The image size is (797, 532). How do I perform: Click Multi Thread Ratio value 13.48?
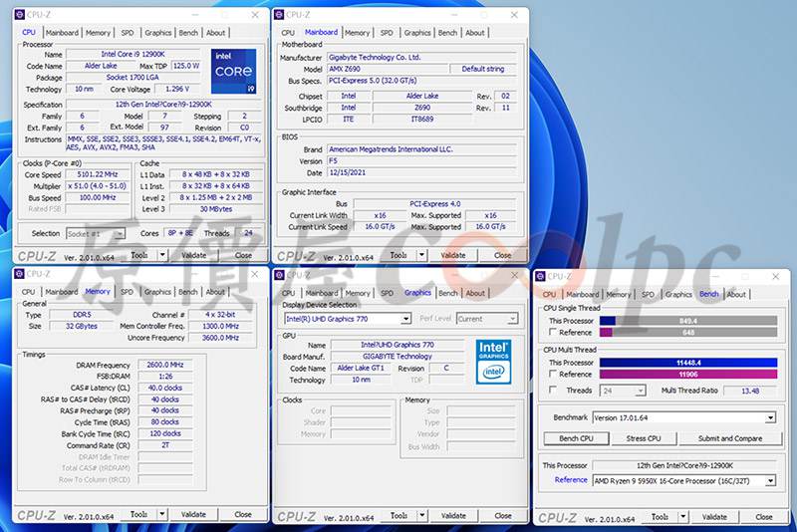[750, 391]
